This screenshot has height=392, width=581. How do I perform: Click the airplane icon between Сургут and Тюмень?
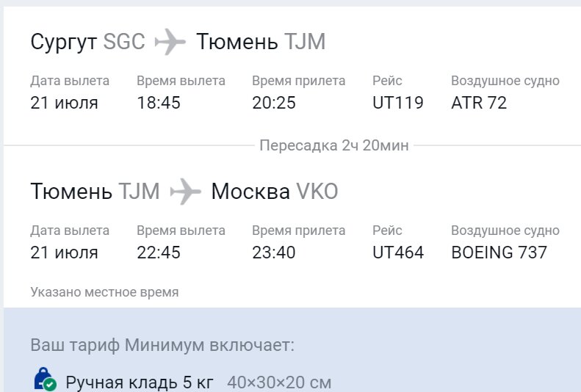[x=170, y=42]
